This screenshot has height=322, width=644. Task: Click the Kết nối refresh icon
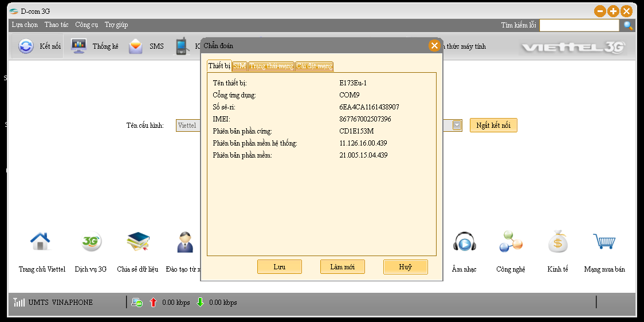[26, 46]
